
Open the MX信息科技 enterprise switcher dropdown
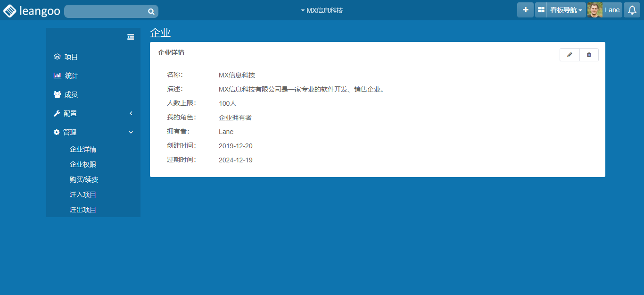(x=322, y=10)
